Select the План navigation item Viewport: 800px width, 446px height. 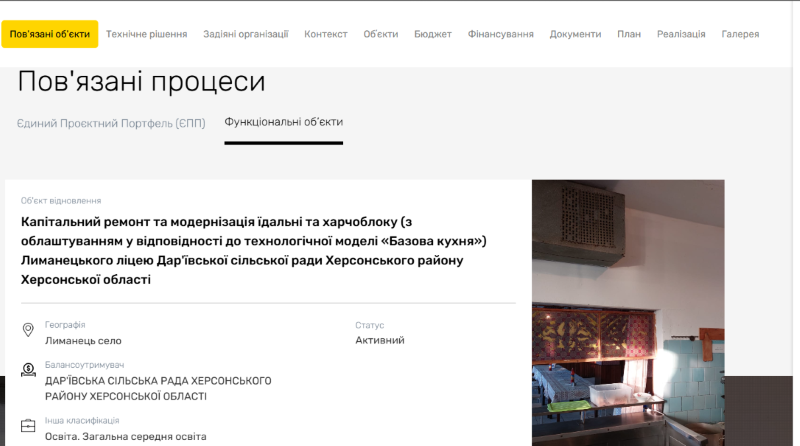[x=629, y=34]
